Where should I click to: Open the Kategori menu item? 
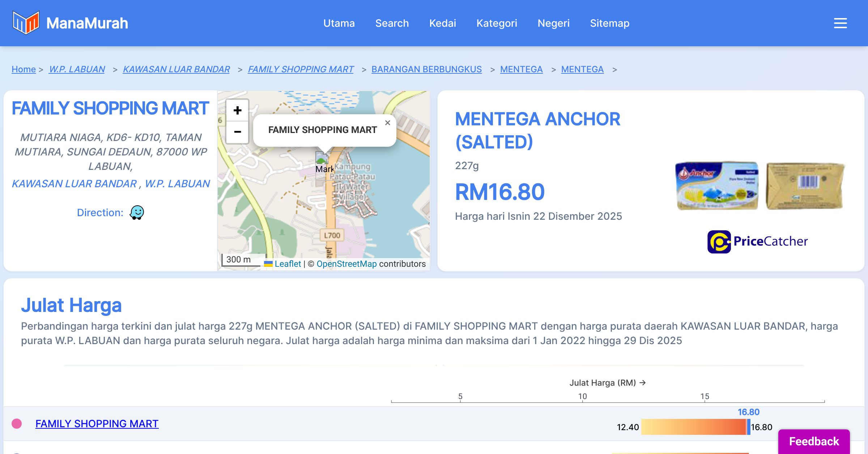[x=497, y=23]
